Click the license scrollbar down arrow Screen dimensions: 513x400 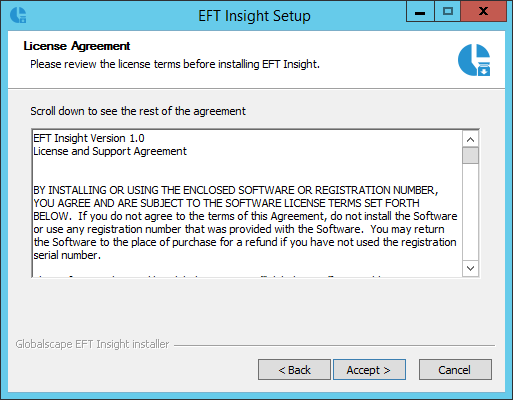470,268
